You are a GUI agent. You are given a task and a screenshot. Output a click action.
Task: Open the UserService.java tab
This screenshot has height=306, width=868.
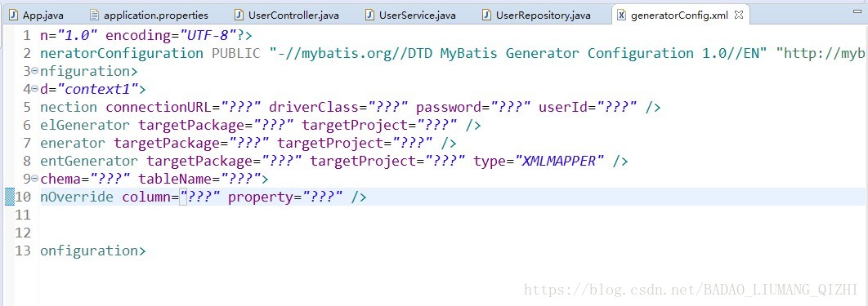(411, 15)
